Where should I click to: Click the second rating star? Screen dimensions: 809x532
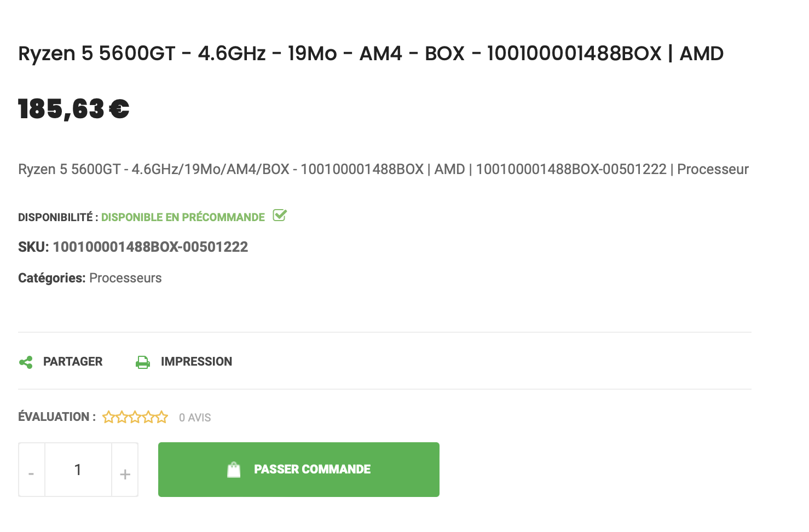[121, 417]
